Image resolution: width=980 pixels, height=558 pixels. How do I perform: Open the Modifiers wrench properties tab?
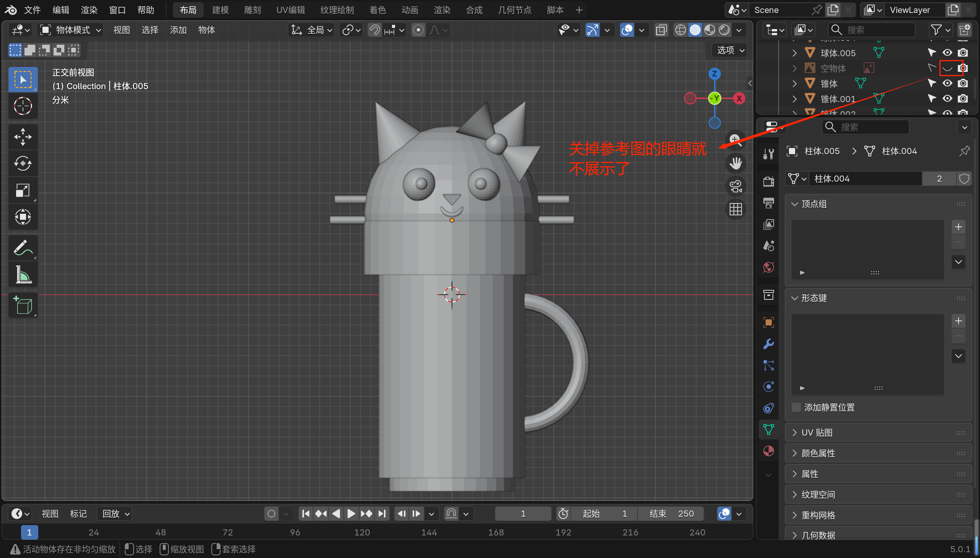(768, 344)
